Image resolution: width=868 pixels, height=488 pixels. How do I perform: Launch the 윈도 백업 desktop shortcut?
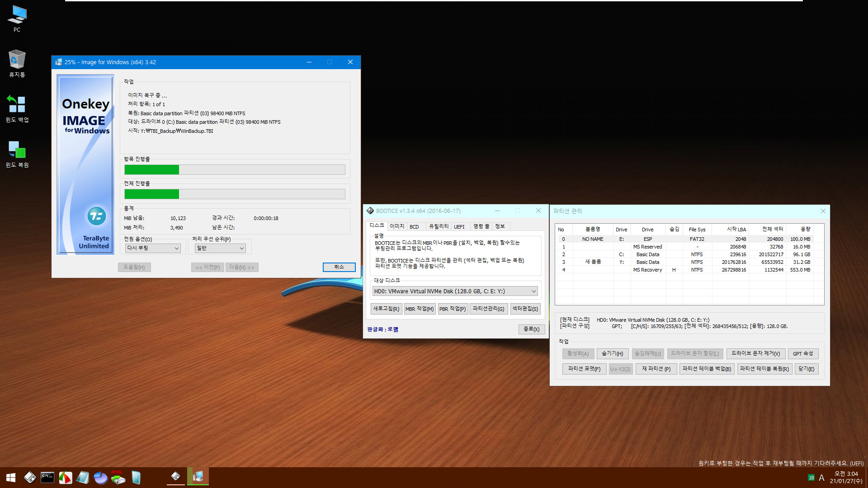[x=17, y=108]
